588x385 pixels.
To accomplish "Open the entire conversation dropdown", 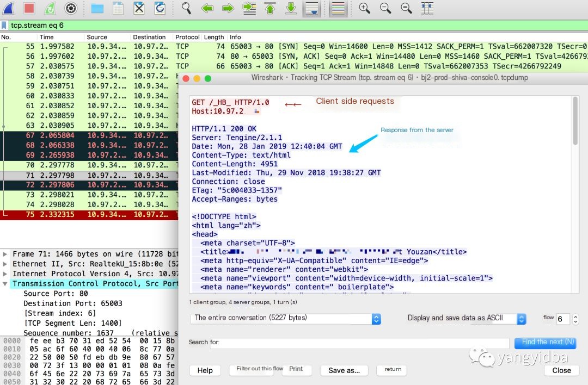I will click(x=286, y=318).
